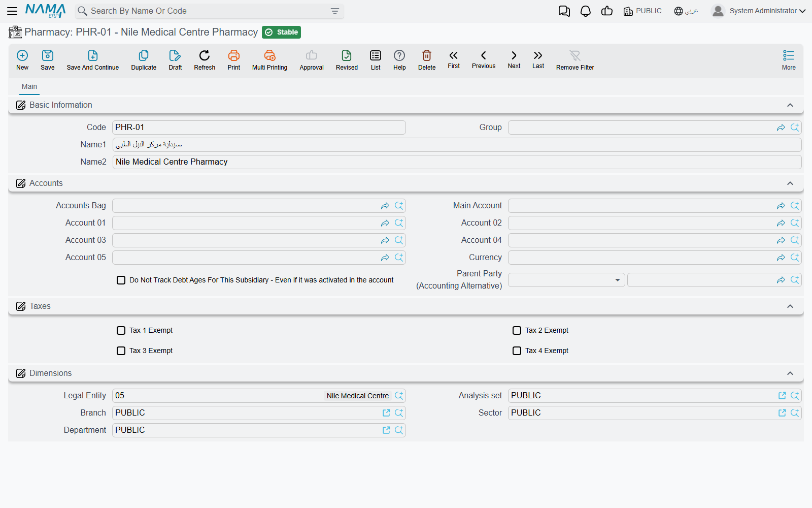Tick the Tax 4 Exempt checkbox
Screen dimensions: 812x508
pos(517,351)
